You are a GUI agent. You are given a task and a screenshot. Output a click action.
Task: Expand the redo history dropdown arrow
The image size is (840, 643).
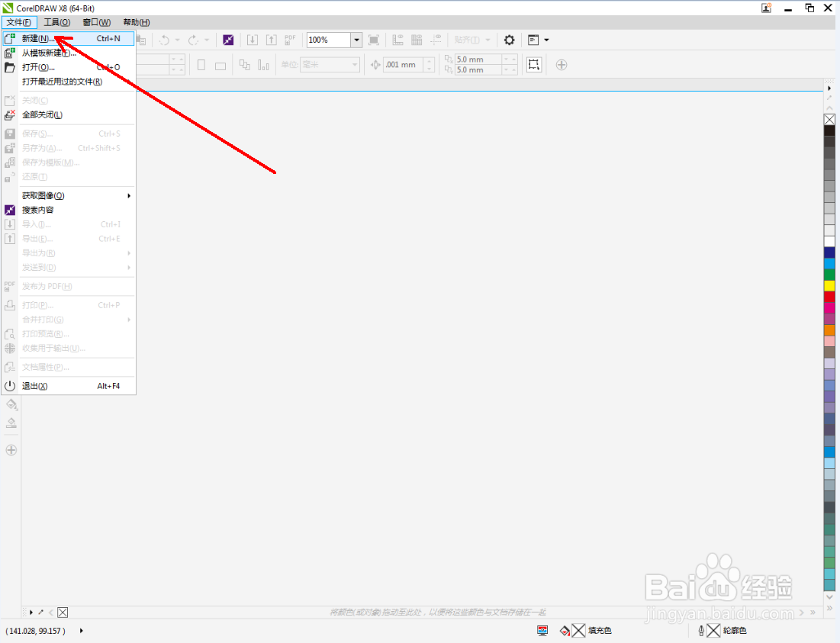point(207,40)
